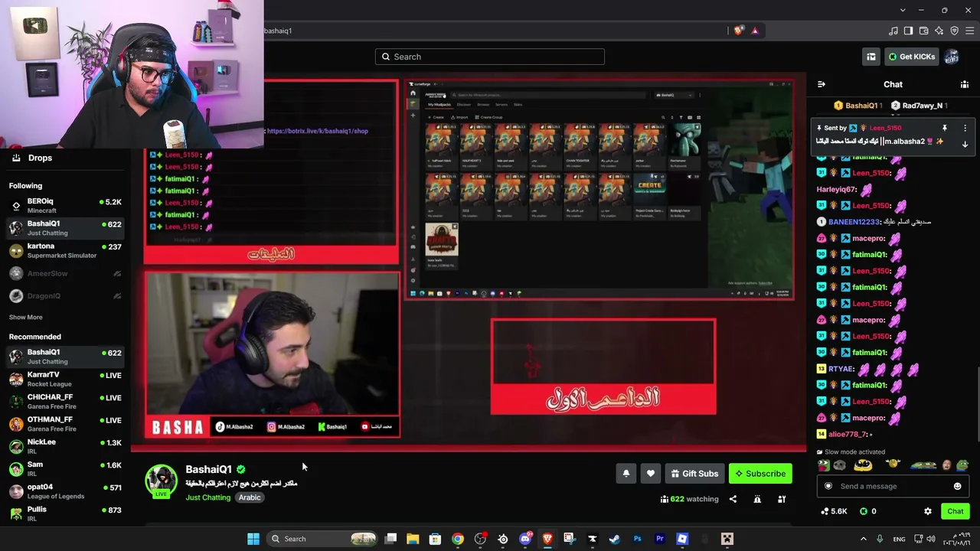
Task: Unpin the pinned chat message
Action: pos(945,128)
